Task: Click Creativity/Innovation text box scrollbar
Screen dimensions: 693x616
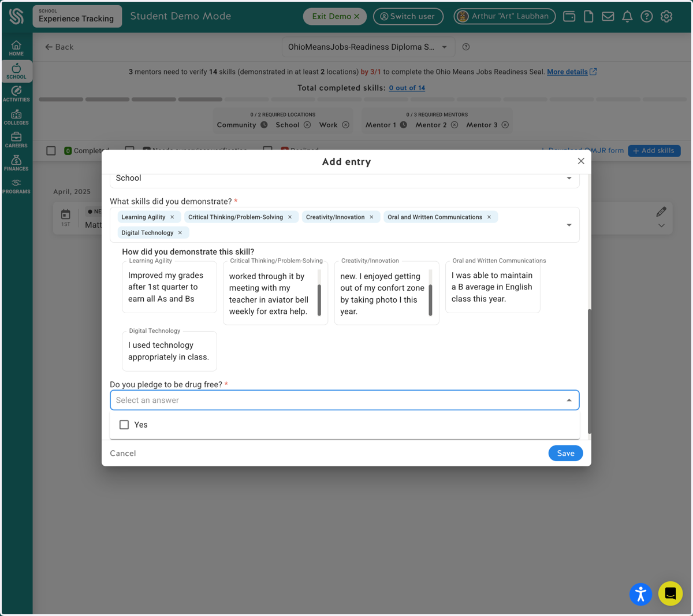Action: pyautogui.click(x=430, y=300)
